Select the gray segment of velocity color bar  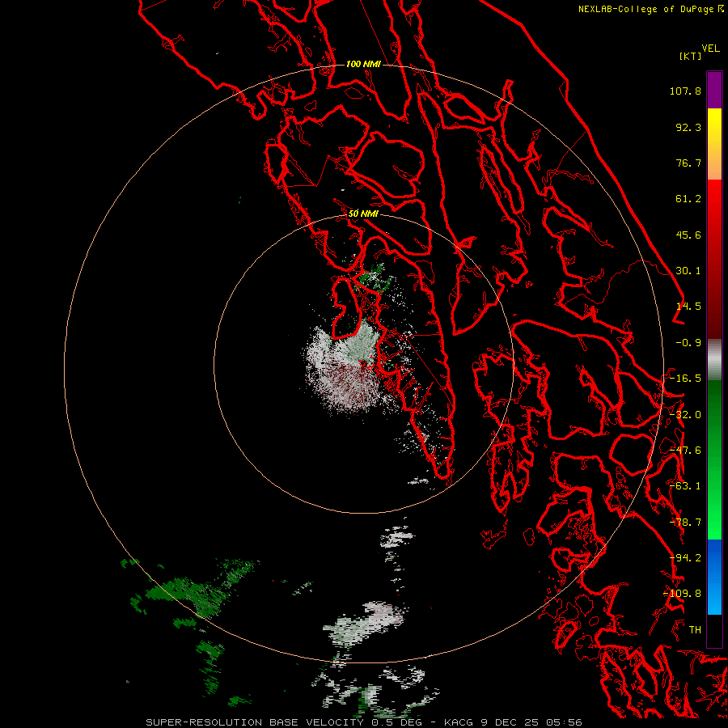click(714, 360)
